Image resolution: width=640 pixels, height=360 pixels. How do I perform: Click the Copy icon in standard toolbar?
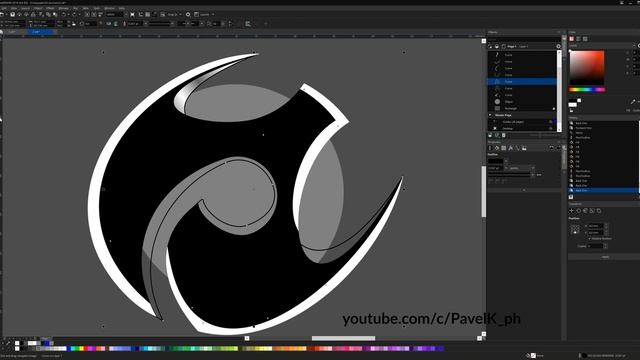click(x=48, y=14)
